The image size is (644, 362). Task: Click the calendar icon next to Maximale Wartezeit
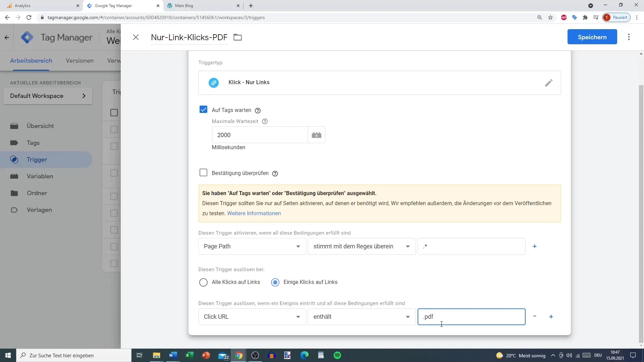tap(317, 135)
